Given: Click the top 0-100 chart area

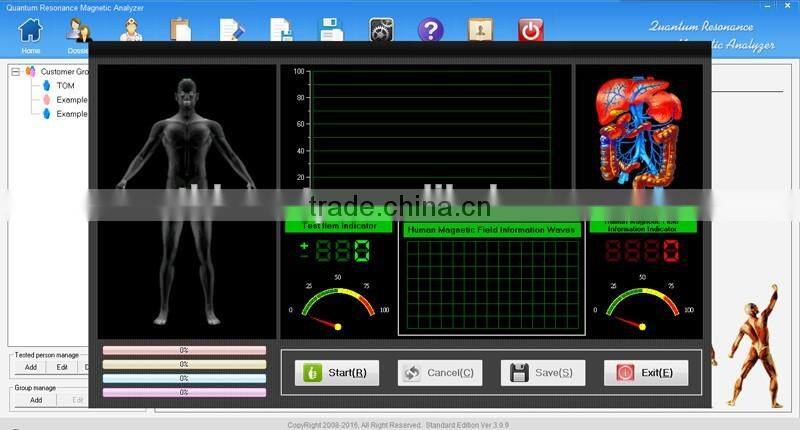Looking at the screenshot, I should tap(431, 131).
